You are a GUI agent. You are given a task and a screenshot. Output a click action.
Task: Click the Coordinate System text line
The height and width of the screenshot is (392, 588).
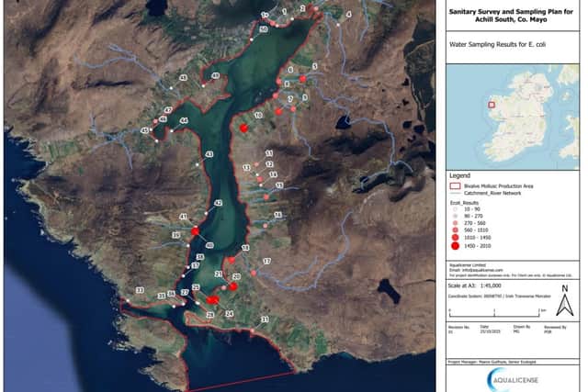pos(500,296)
